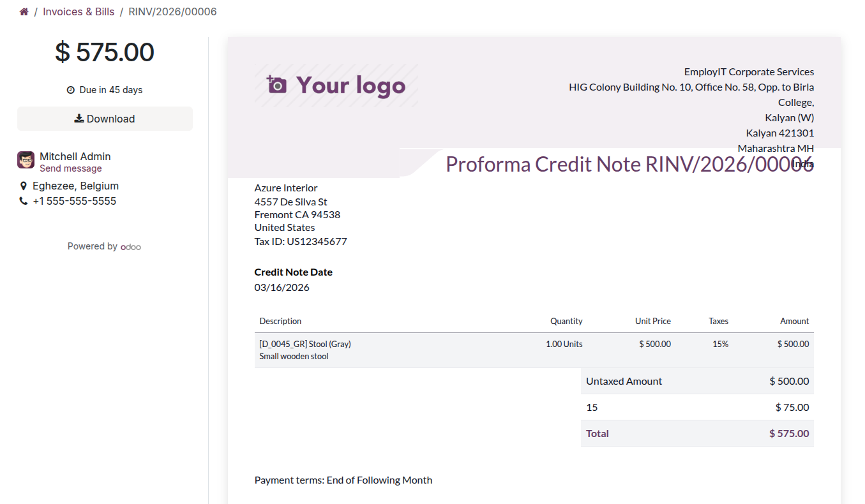Click the Total row label

(x=598, y=433)
